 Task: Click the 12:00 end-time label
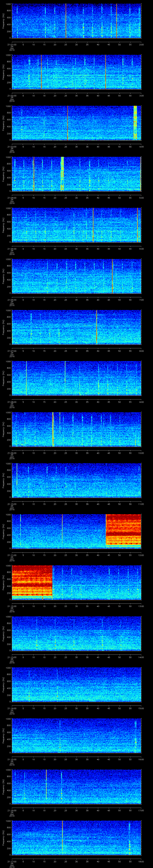tap(141, 555)
